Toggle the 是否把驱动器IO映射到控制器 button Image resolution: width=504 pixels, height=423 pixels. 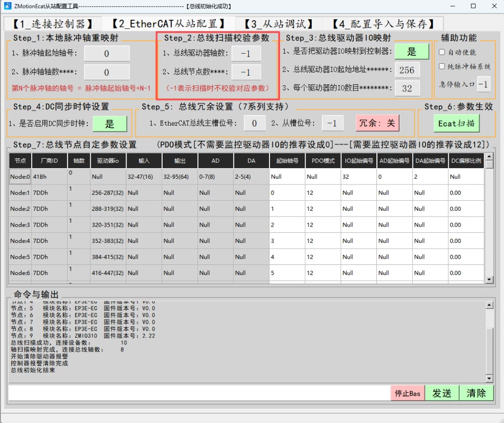411,51
